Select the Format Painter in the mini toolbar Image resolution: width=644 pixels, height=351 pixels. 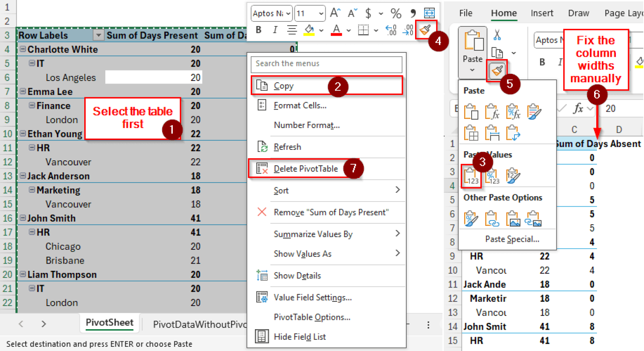426,30
